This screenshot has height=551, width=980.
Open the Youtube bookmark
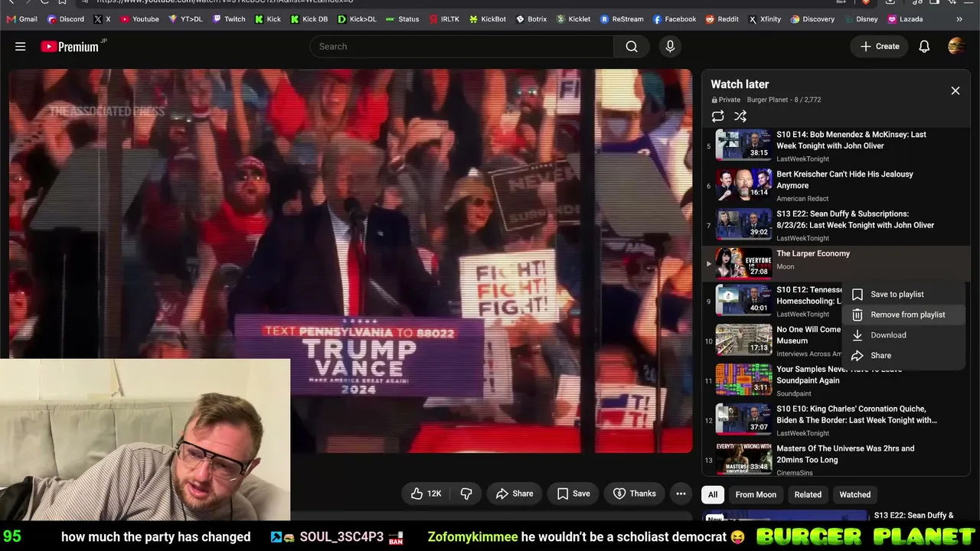coord(139,19)
